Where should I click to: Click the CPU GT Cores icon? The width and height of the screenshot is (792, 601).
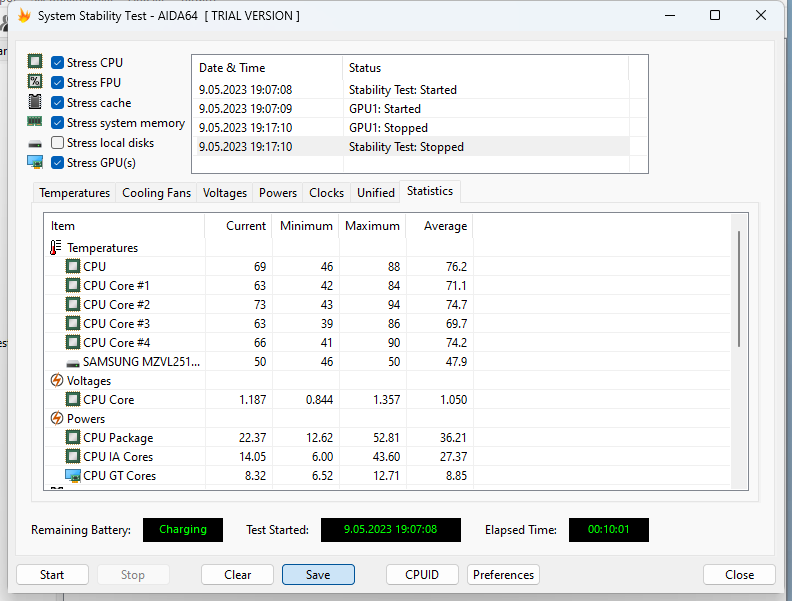tap(73, 476)
